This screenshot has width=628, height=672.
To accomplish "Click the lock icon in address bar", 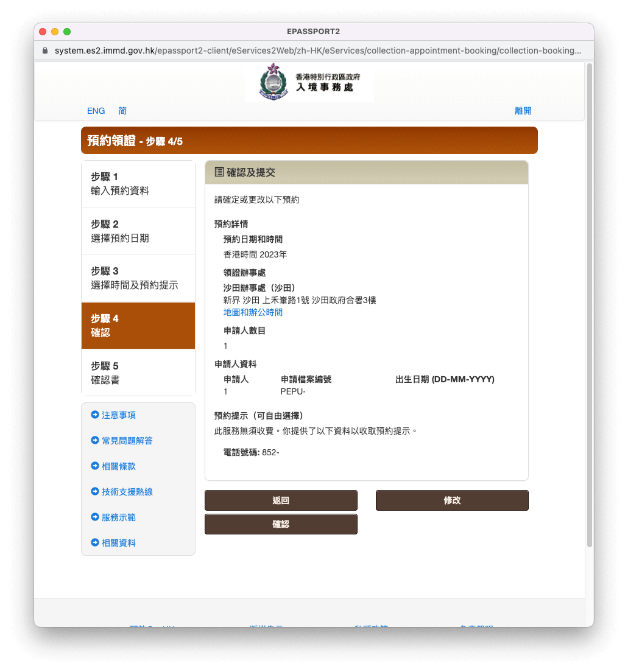I will point(45,51).
